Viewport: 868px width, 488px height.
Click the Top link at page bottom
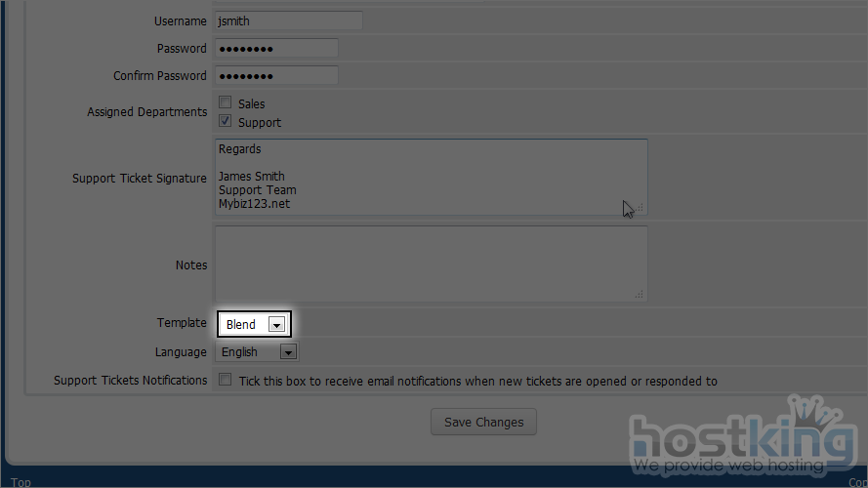click(21, 482)
